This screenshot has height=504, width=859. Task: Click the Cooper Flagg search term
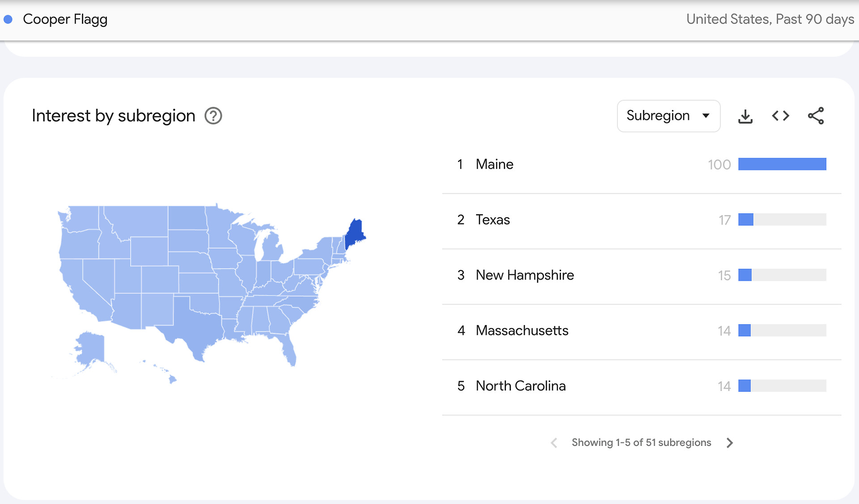point(65,20)
